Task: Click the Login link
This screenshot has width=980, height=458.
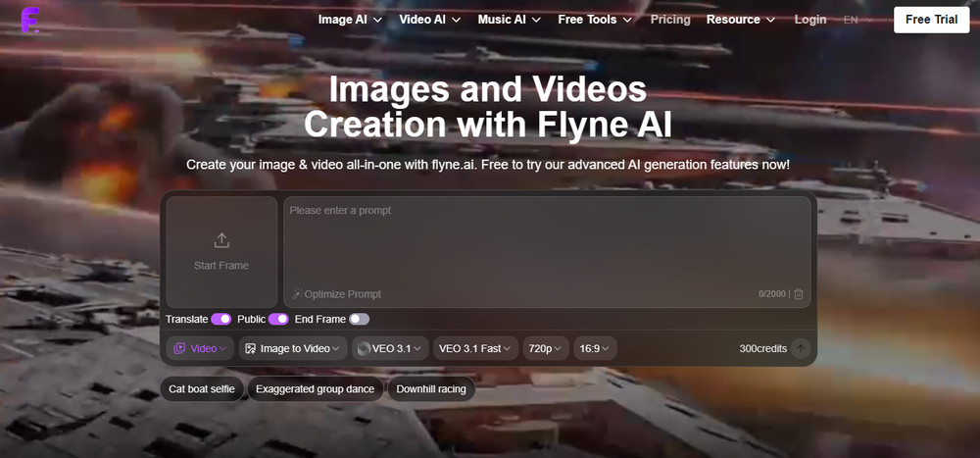Action: (810, 20)
